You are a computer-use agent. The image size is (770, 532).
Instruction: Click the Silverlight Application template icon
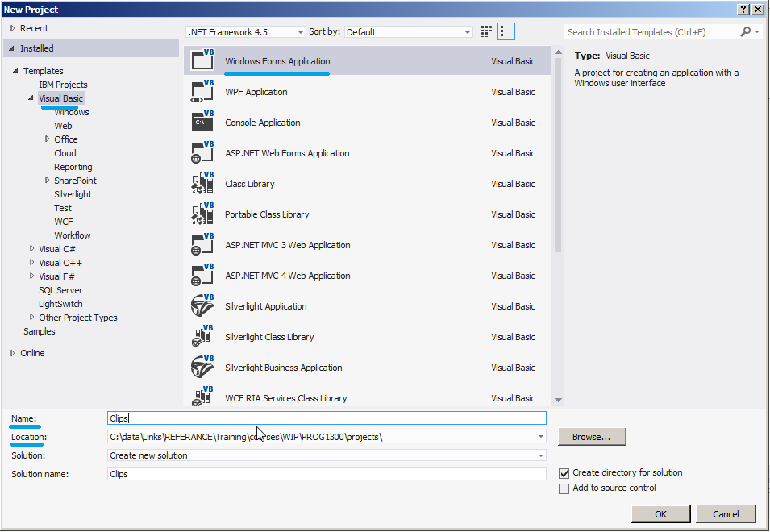pos(202,306)
